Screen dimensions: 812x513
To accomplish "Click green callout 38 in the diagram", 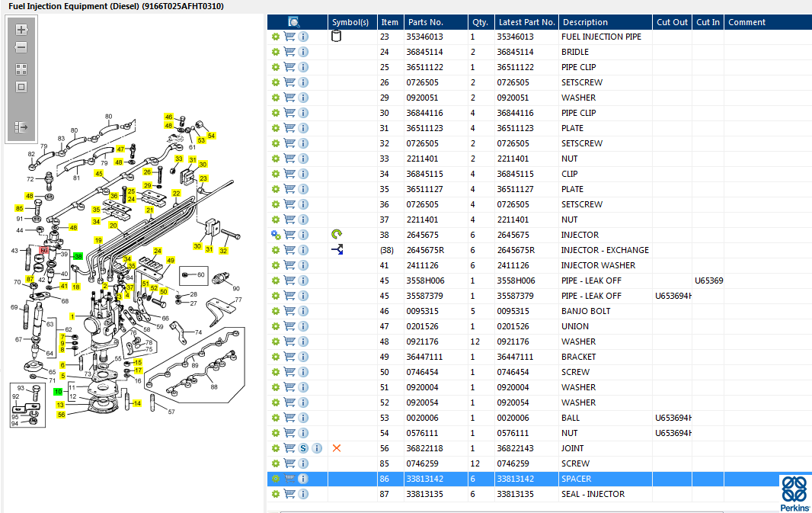I will (78, 256).
